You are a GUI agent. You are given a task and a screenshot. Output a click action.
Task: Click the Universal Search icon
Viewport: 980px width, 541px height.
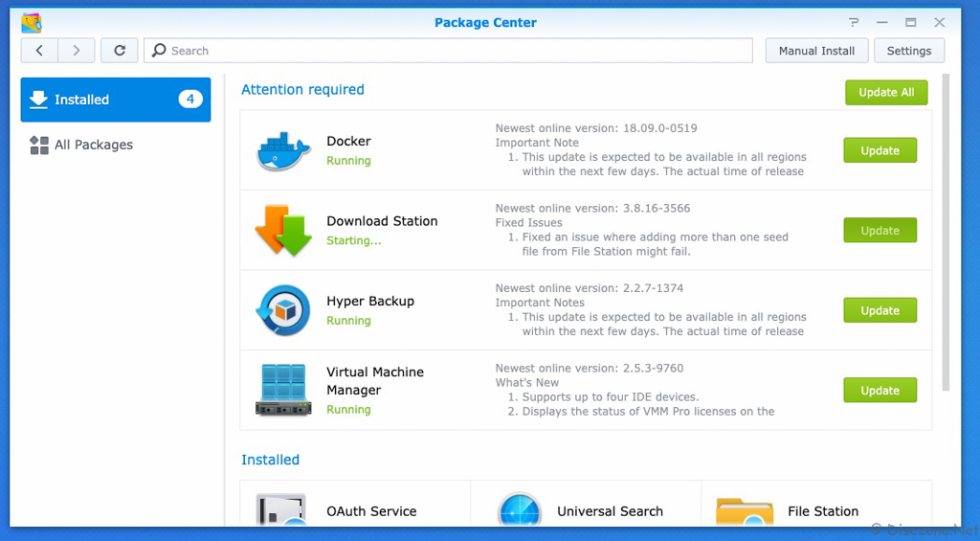520,509
